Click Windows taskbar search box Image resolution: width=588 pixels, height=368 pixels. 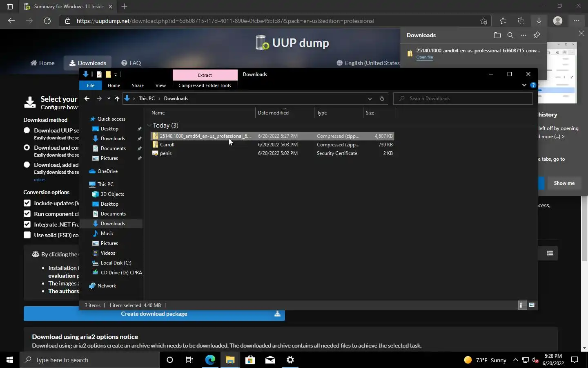90,360
